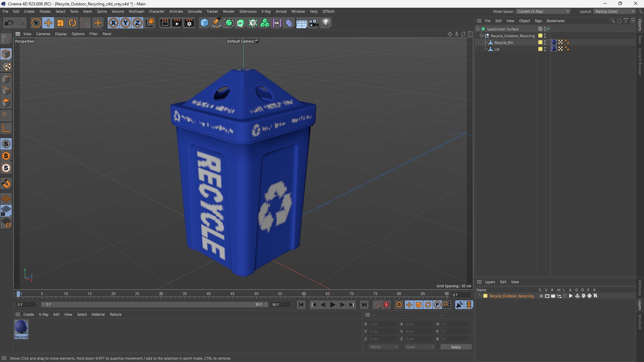
Task: Switch to Edges mode
Action: click(x=6, y=91)
